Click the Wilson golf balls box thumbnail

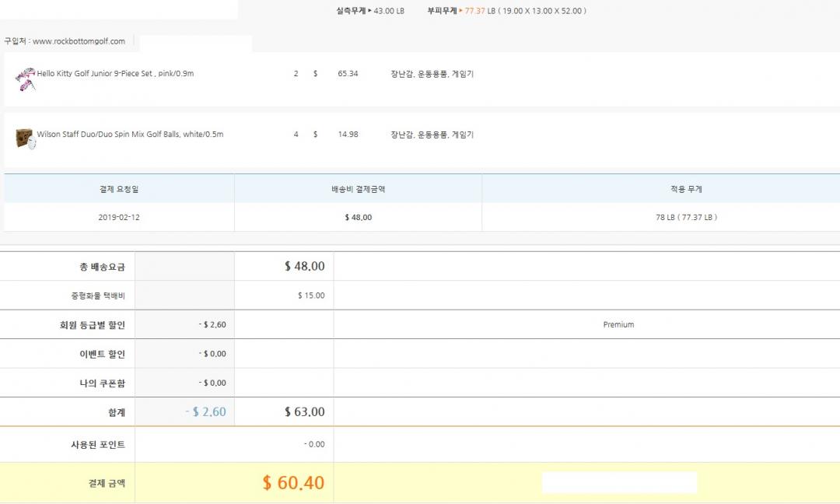25,138
